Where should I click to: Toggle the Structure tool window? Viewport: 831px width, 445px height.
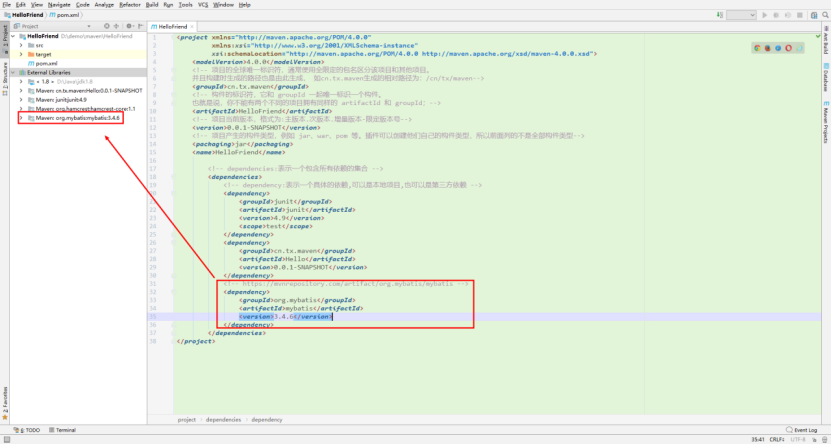(x=4, y=75)
